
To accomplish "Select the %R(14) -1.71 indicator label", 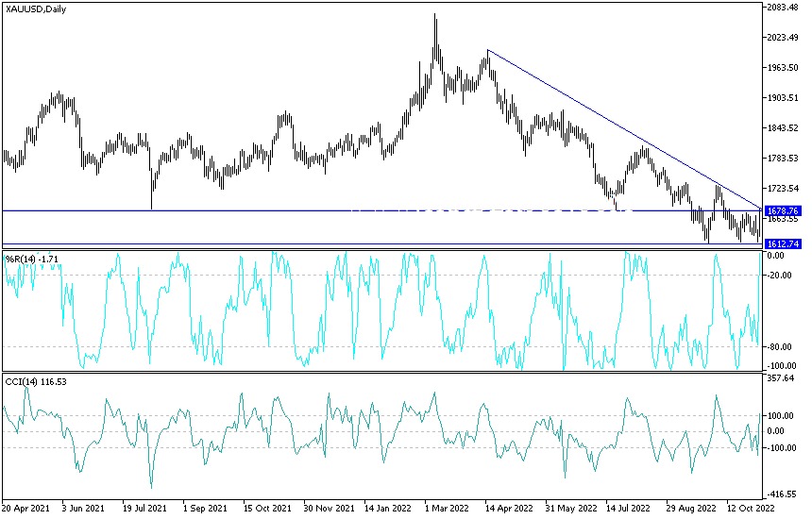I will pos(31,259).
